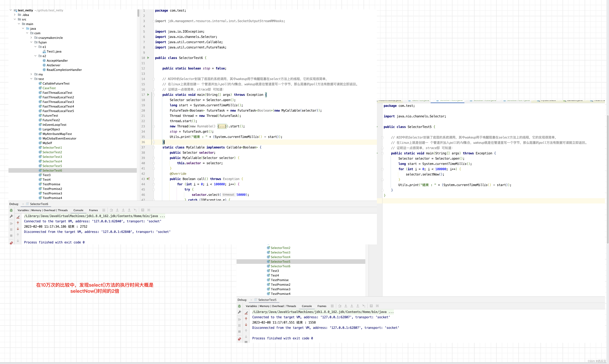609x364 pixels.
Task: Click the project tree vertical scrollbar
Action: coord(138,13)
